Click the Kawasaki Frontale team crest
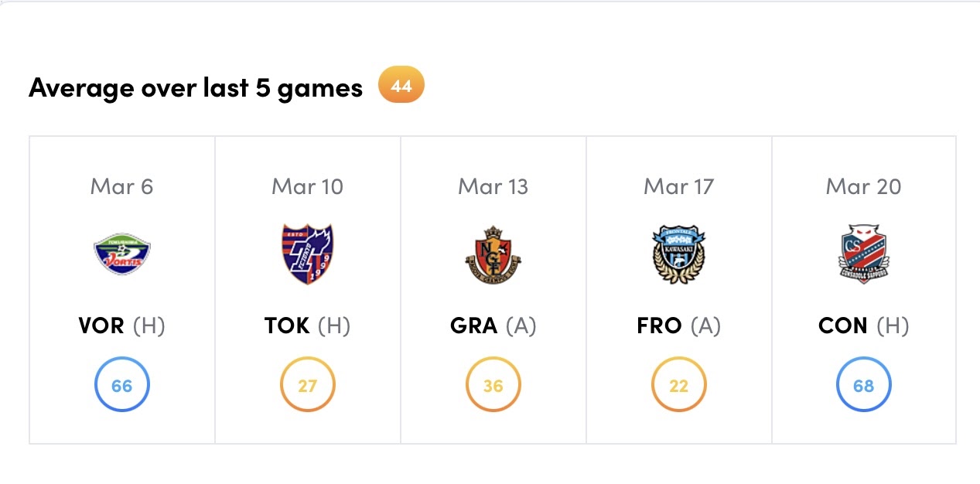The image size is (980, 484). [678, 254]
